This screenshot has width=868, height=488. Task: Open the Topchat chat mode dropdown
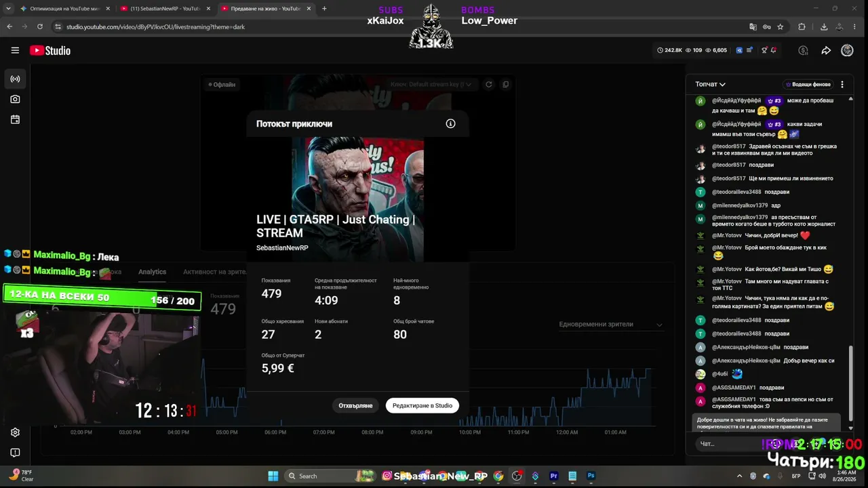(x=710, y=85)
